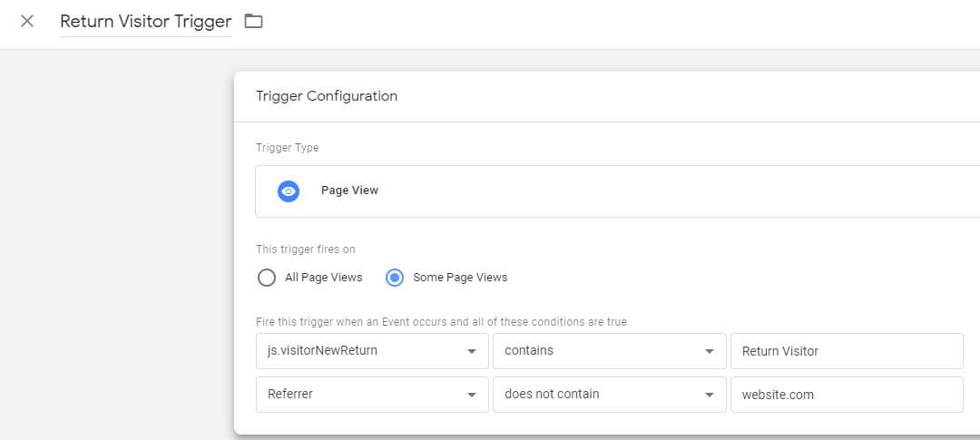Click the arrow beside js.visitorNewReturn
This screenshot has height=440, width=980.
pyautogui.click(x=472, y=352)
